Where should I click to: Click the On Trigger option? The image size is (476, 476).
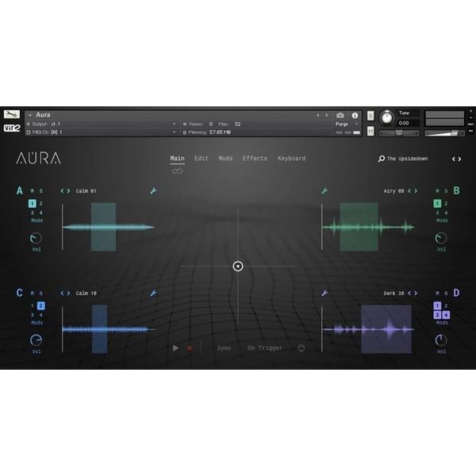(265, 348)
